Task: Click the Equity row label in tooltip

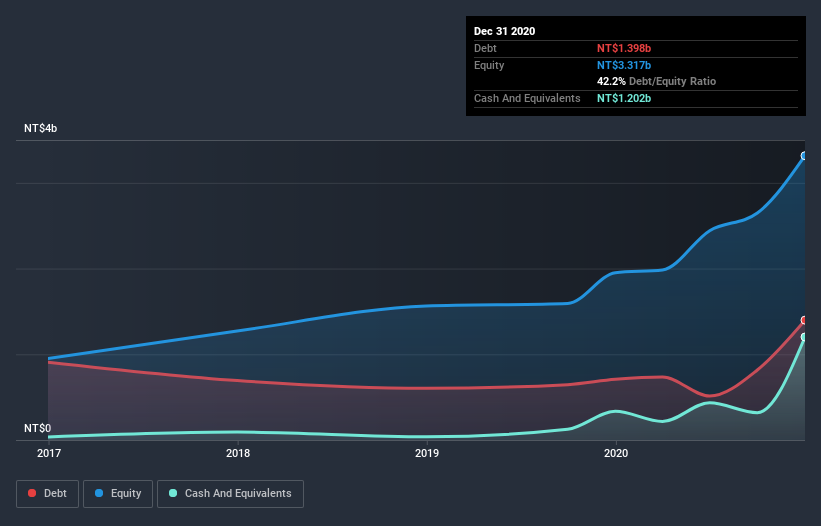Action: [489, 65]
